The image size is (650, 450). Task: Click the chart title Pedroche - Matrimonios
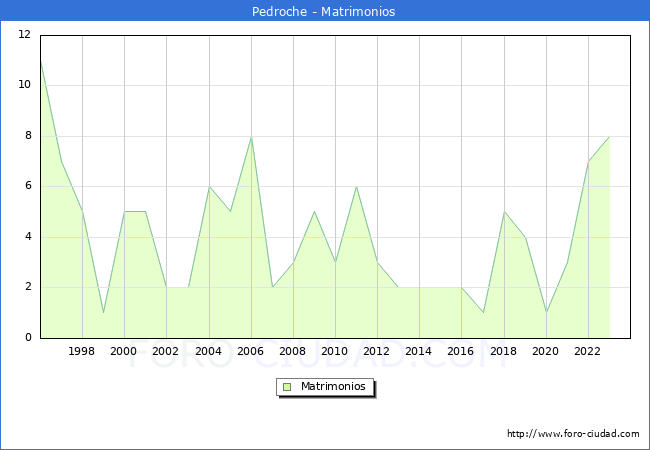pos(325,12)
